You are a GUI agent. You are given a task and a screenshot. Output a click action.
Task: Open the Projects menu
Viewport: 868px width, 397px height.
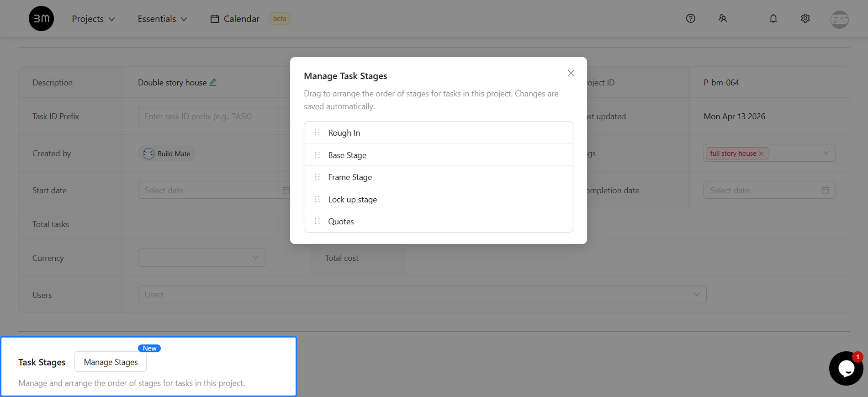[93, 19]
